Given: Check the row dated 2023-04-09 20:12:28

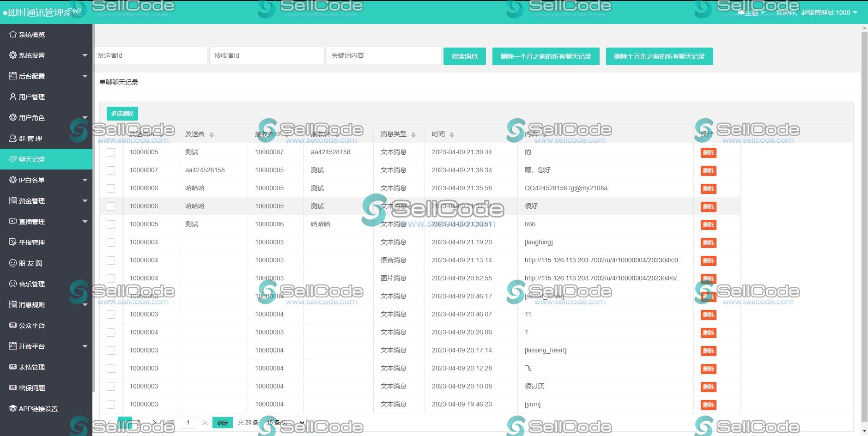Looking at the screenshot, I should 111,369.
